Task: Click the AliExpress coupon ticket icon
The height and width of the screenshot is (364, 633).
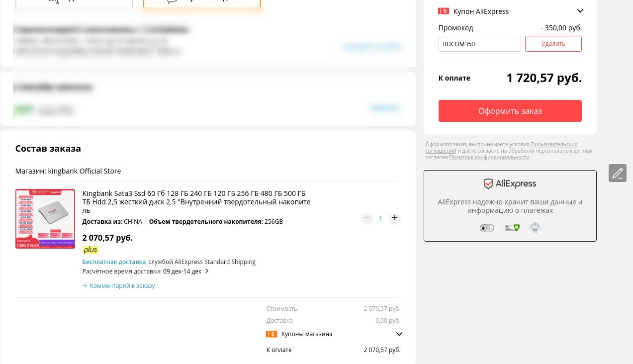Action: pyautogui.click(x=444, y=11)
